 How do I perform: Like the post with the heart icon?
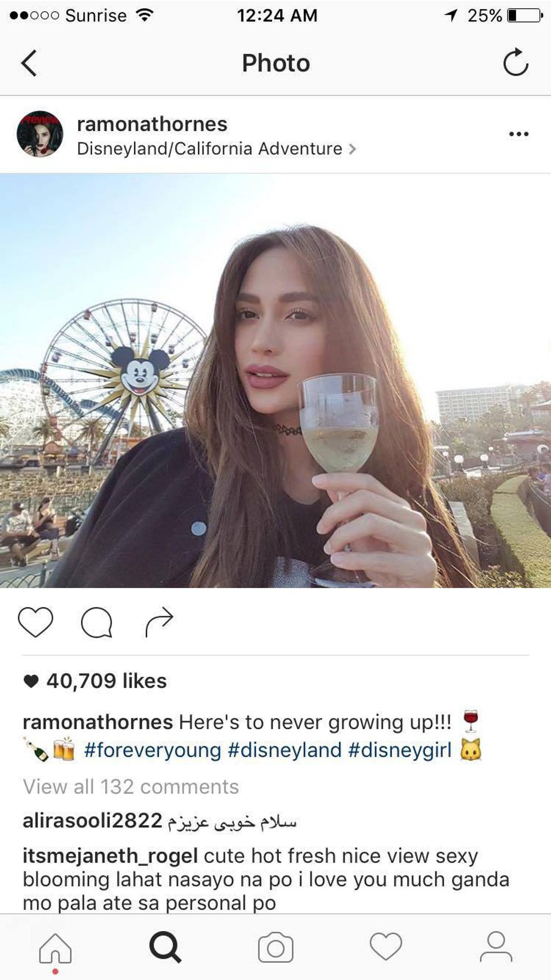click(x=35, y=622)
